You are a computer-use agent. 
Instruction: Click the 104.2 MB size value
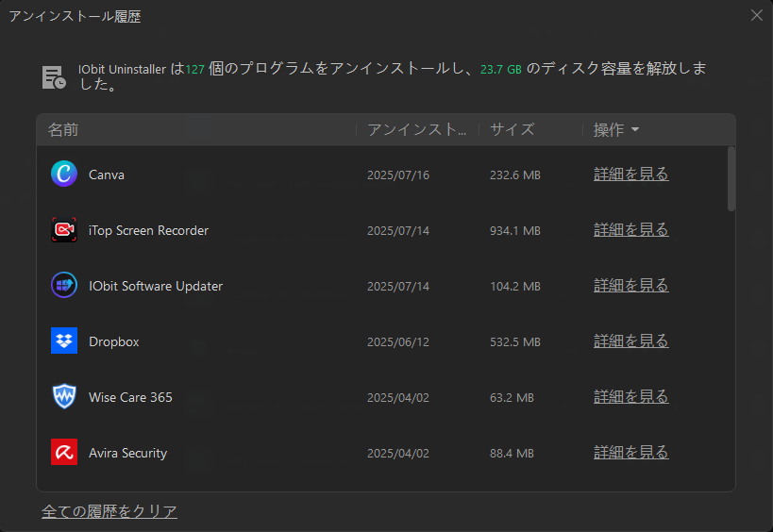tap(515, 286)
